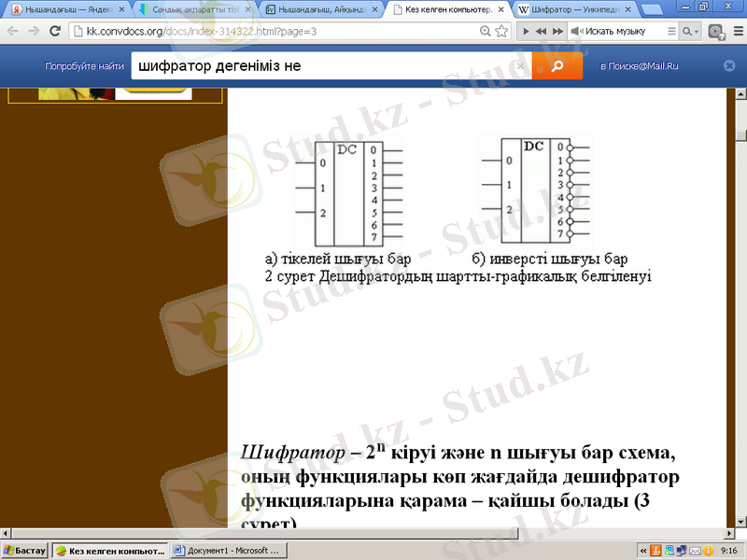Click the vertical scrollbar thumb
Image resolution: width=747 pixels, height=560 pixels.
[x=740, y=134]
